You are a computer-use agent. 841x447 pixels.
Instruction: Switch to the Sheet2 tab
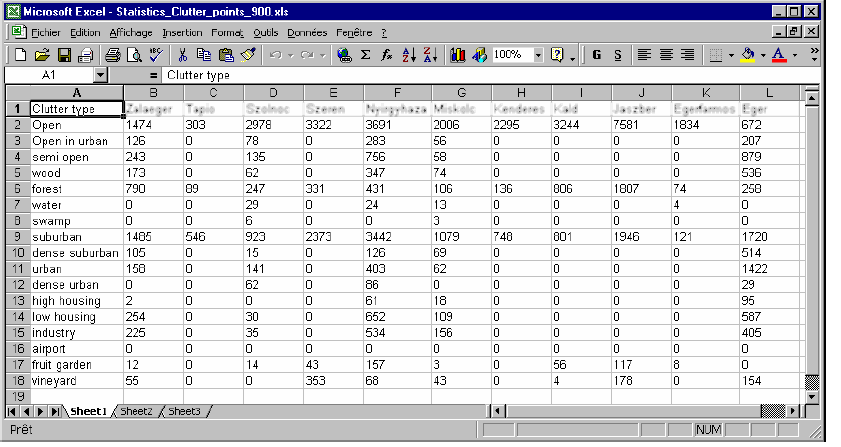(137, 411)
